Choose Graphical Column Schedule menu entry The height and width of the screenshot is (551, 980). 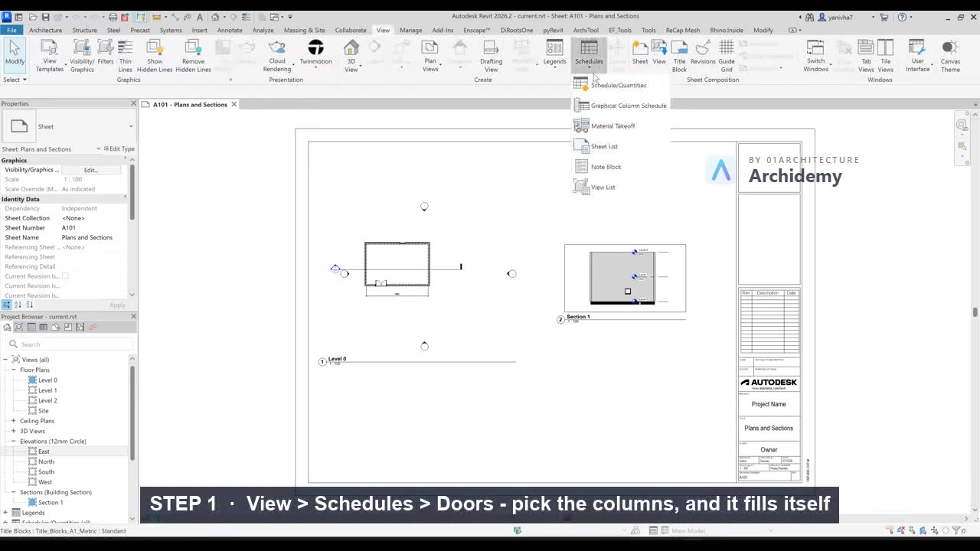[x=620, y=106]
